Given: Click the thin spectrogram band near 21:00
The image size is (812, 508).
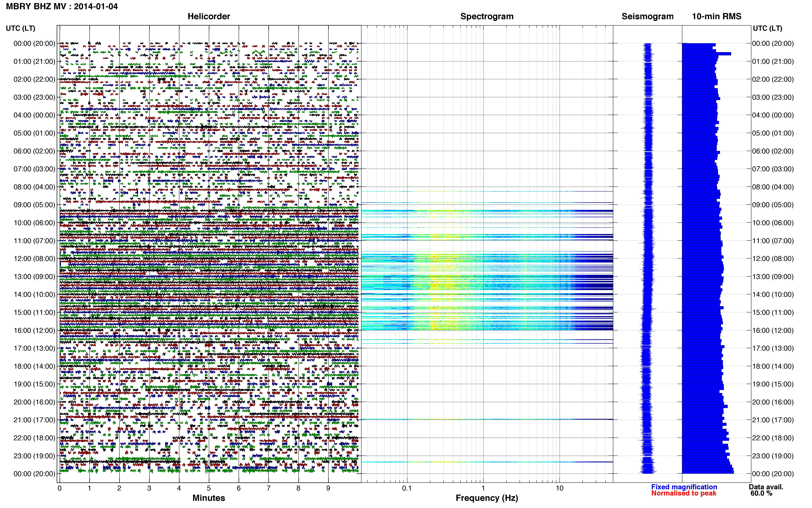Looking at the screenshot, I should pyautogui.click(x=487, y=419).
